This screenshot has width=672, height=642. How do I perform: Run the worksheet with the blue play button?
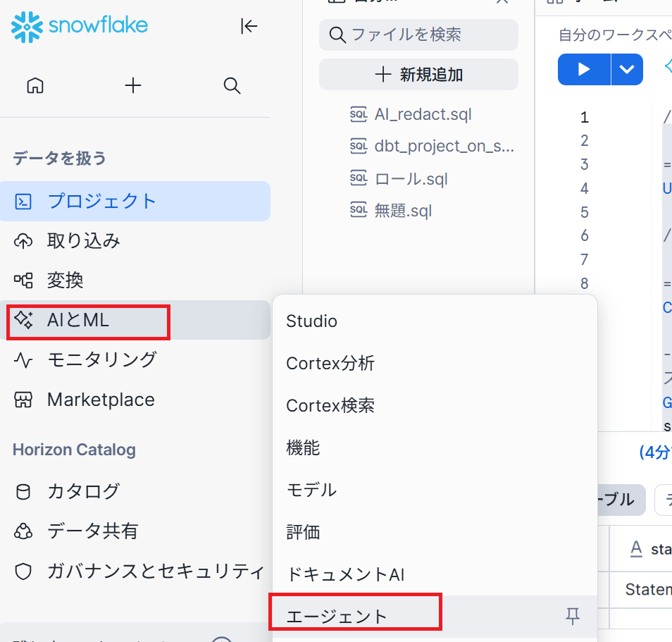583,69
